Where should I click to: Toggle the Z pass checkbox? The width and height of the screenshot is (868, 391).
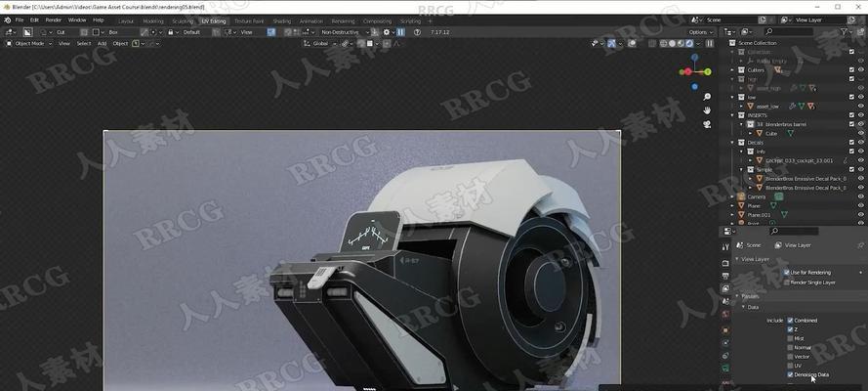(x=790, y=329)
